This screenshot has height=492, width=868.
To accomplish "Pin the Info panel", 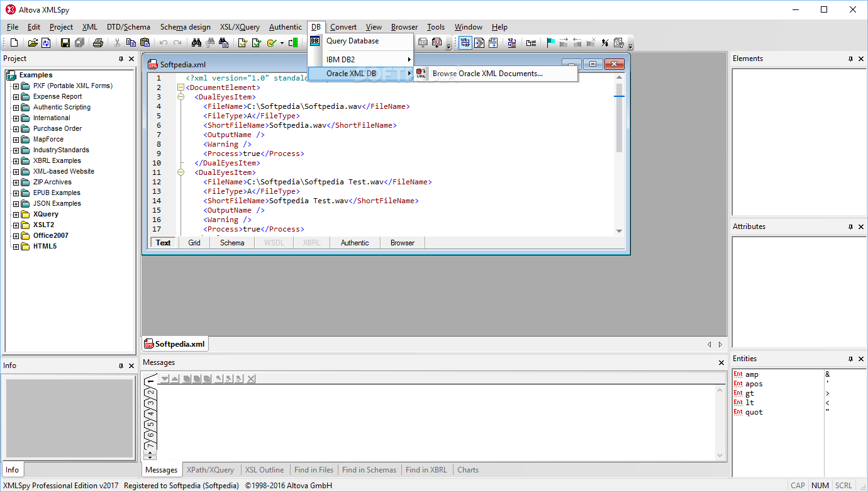I will (x=121, y=366).
